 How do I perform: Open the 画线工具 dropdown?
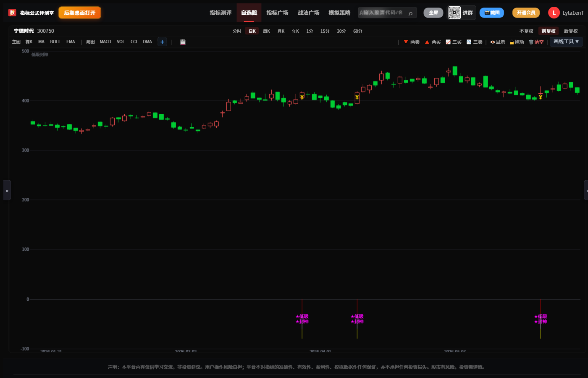coord(566,42)
